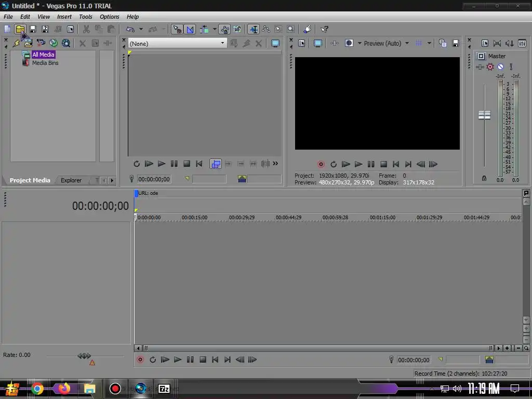Click the Video Preview Play From Start button
The height and width of the screenshot is (399, 532).
pyautogui.click(x=345, y=165)
